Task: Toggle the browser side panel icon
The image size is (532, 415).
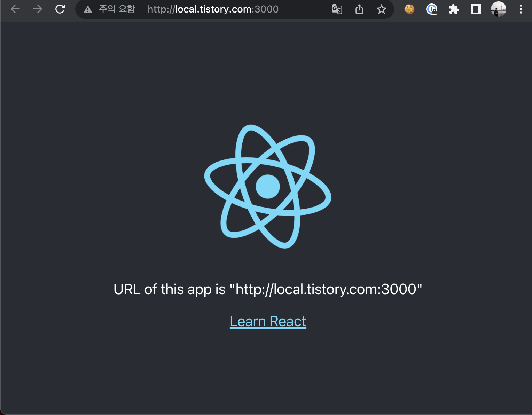Action: [476, 9]
